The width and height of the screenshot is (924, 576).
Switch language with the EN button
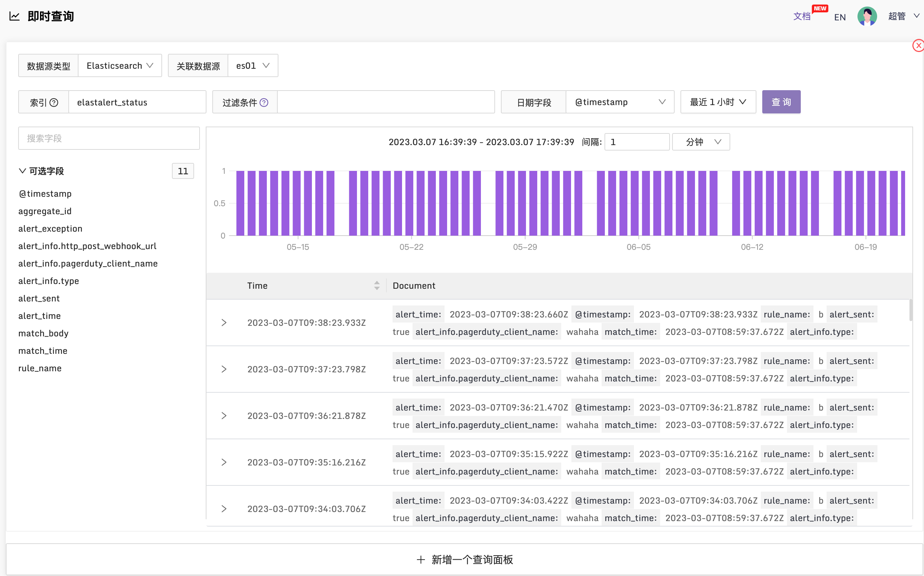pyautogui.click(x=840, y=17)
